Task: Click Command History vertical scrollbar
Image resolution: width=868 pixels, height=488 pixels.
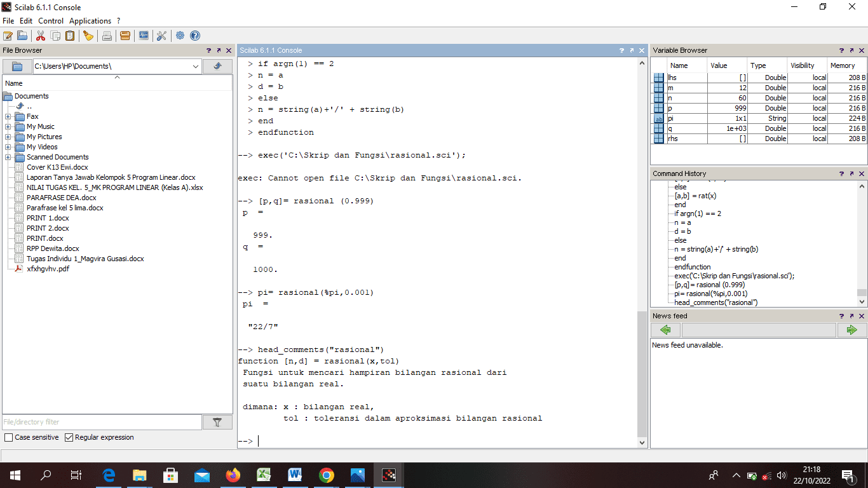Action: (862, 293)
